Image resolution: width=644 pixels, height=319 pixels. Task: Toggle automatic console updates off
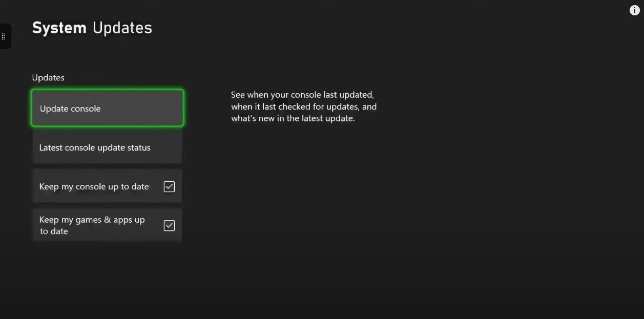(x=169, y=186)
